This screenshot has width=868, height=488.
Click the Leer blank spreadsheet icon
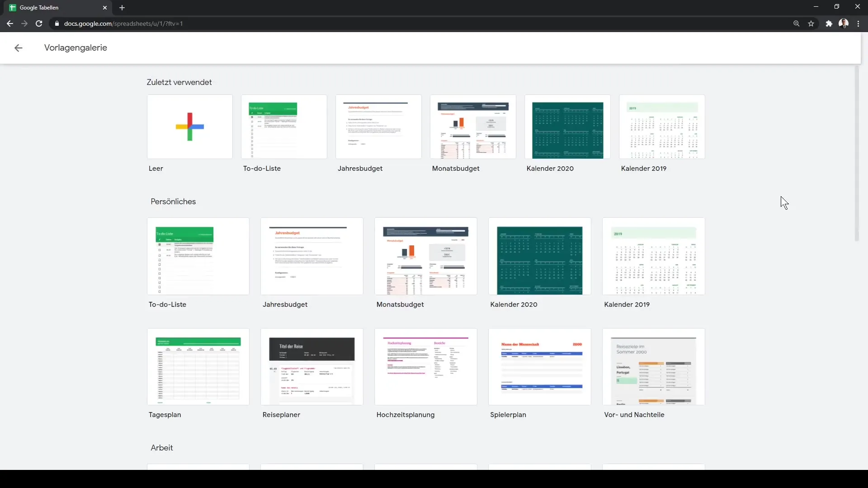(x=189, y=127)
